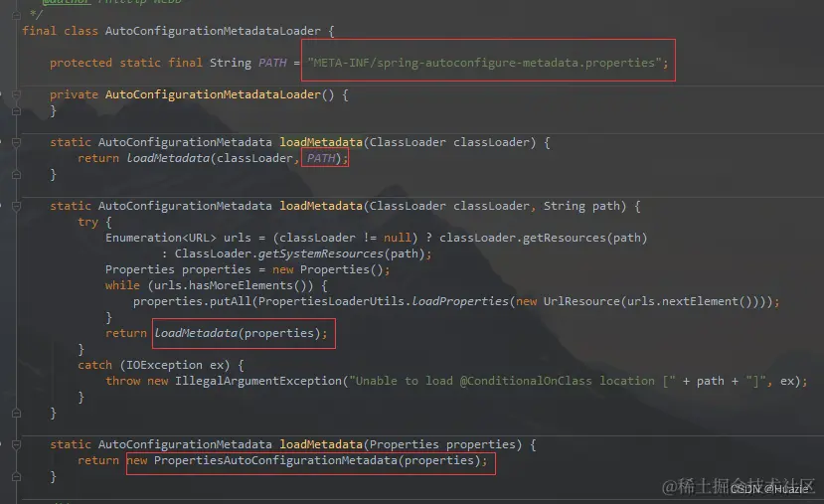
Task: Click loadMetadata name in Properties-parameter method
Action: [321, 444]
